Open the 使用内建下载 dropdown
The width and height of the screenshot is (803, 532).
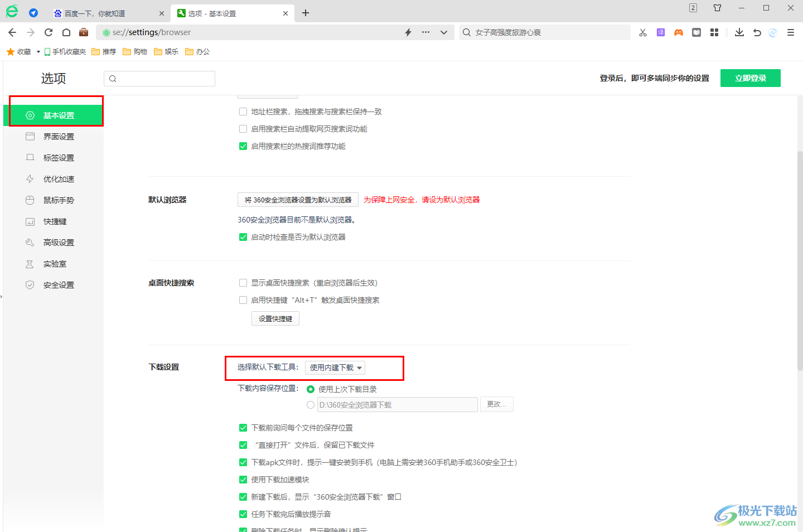(x=335, y=367)
